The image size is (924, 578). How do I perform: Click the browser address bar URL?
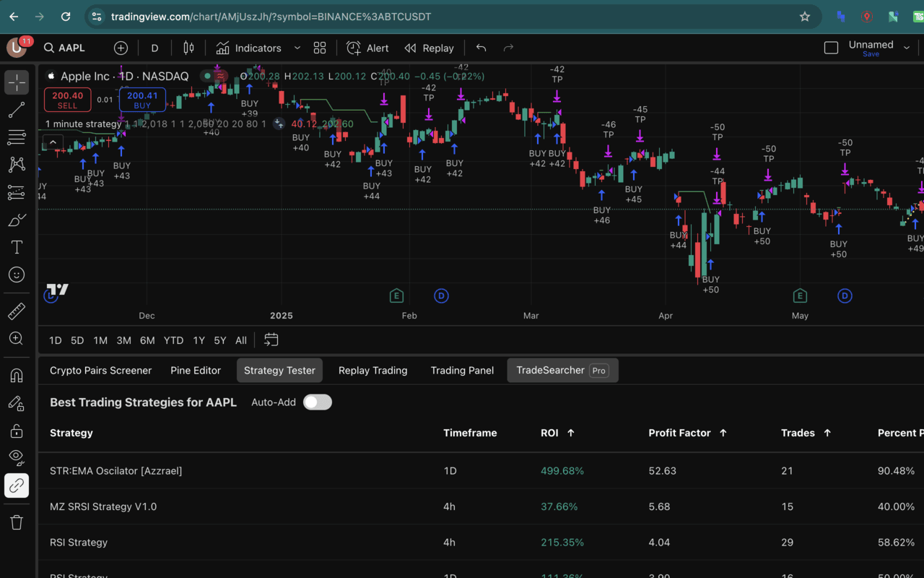271,17
